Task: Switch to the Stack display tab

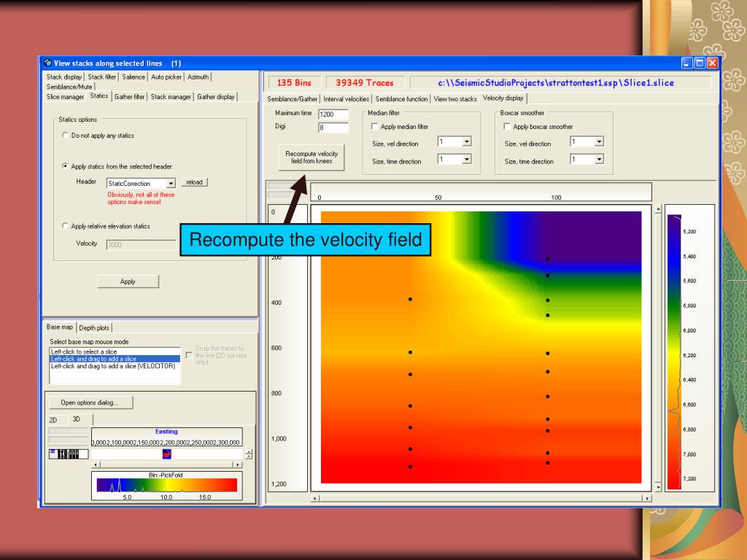Action: point(64,77)
